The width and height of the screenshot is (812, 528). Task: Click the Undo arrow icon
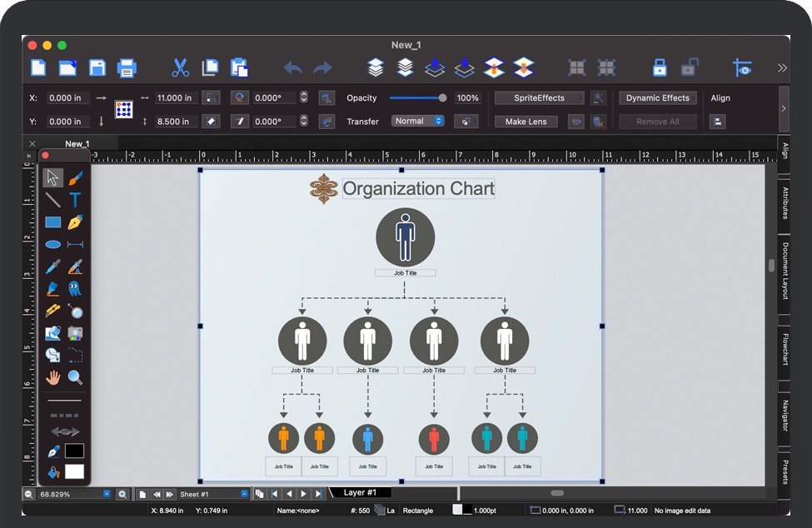[293, 67]
